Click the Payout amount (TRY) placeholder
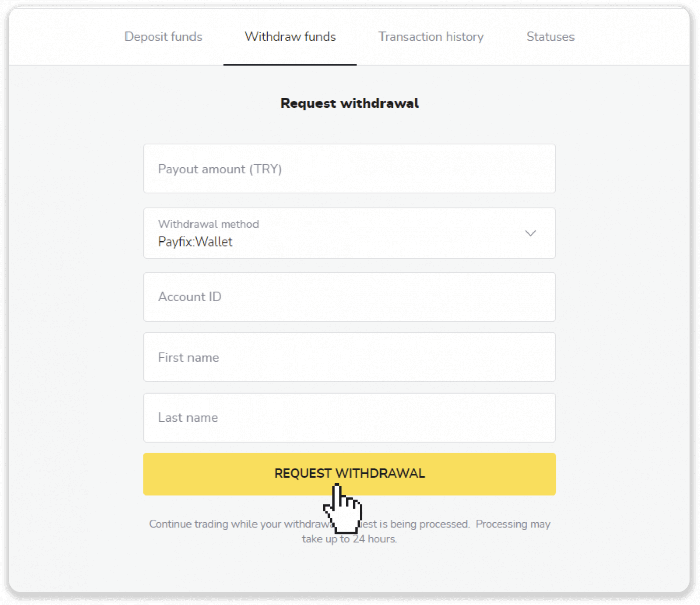This screenshot has height=605, width=700. [219, 168]
